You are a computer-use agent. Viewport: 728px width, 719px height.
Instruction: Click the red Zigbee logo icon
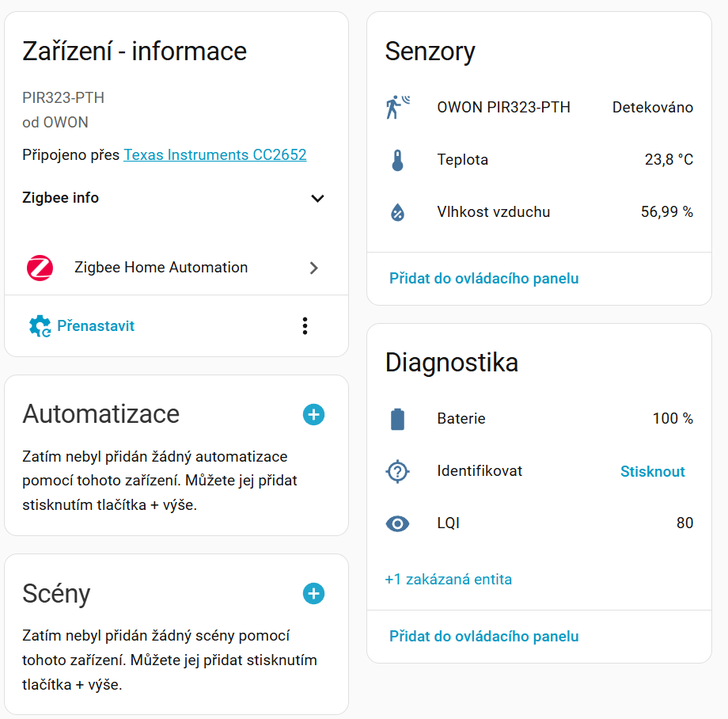[40, 268]
